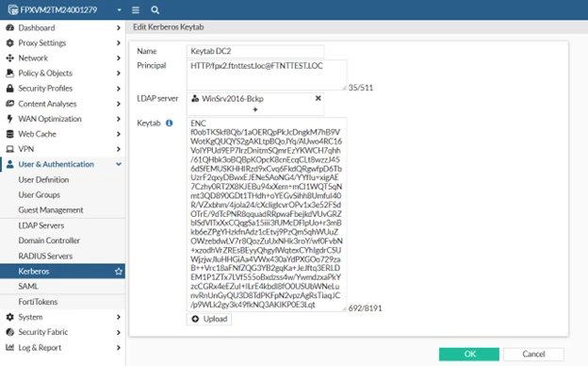Open the FPXVM2TM24001279 device dropdown arrow
The width and height of the screenshot is (588, 366).
120,10
